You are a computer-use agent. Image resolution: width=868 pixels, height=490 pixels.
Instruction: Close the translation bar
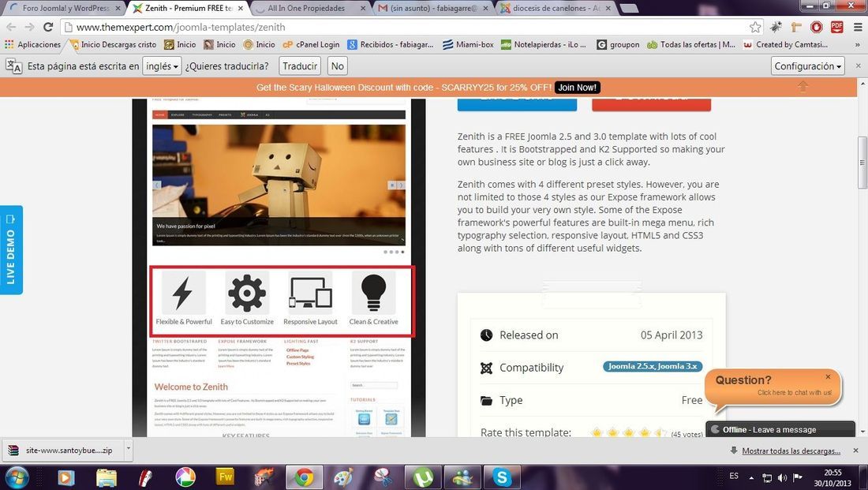(x=858, y=66)
